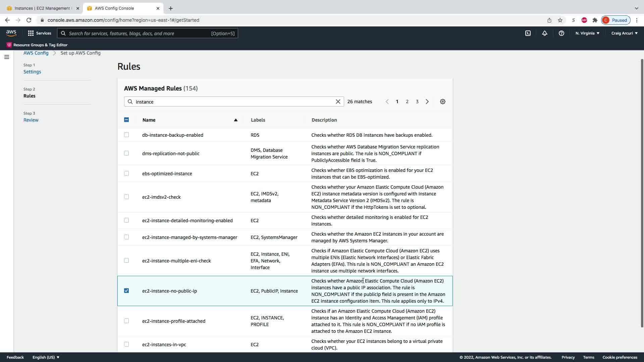644x362 pixels.
Task: Open the Services grid menu
Action: pos(39,33)
